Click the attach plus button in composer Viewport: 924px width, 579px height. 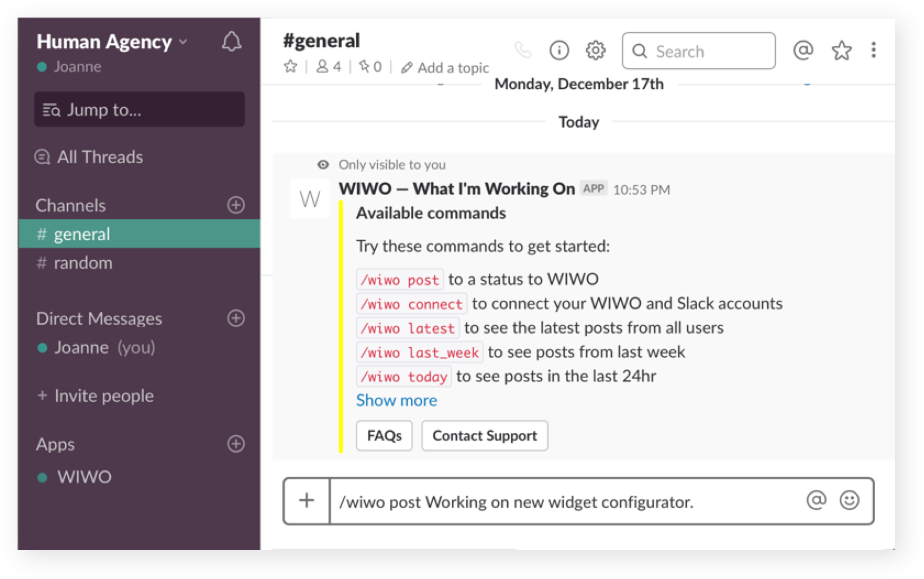[x=307, y=501]
